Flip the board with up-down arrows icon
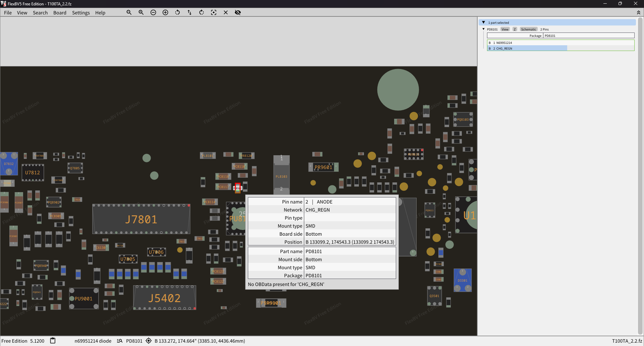This screenshot has width=644, height=346. coord(190,12)
